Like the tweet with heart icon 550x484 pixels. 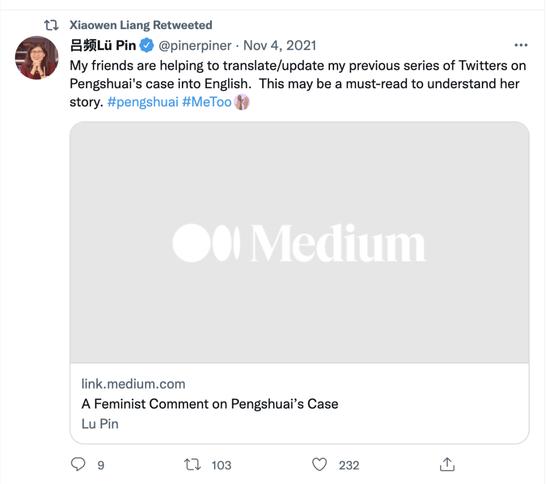[x=319, y=464]
